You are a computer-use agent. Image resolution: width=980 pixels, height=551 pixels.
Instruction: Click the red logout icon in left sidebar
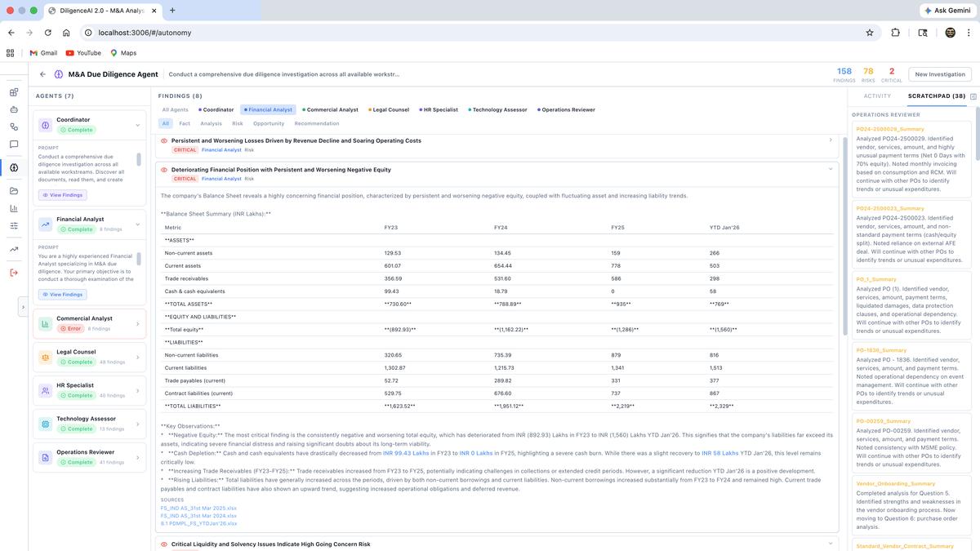pos(14,273)
